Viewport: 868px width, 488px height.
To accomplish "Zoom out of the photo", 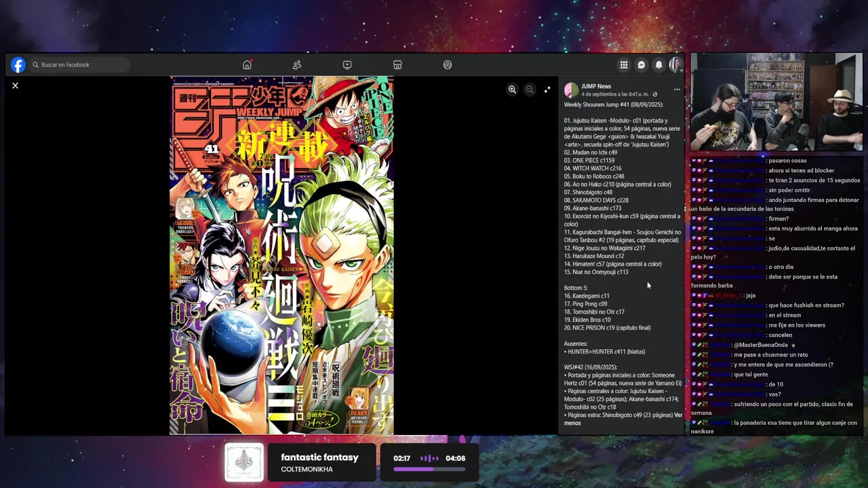I will [530, 89].
